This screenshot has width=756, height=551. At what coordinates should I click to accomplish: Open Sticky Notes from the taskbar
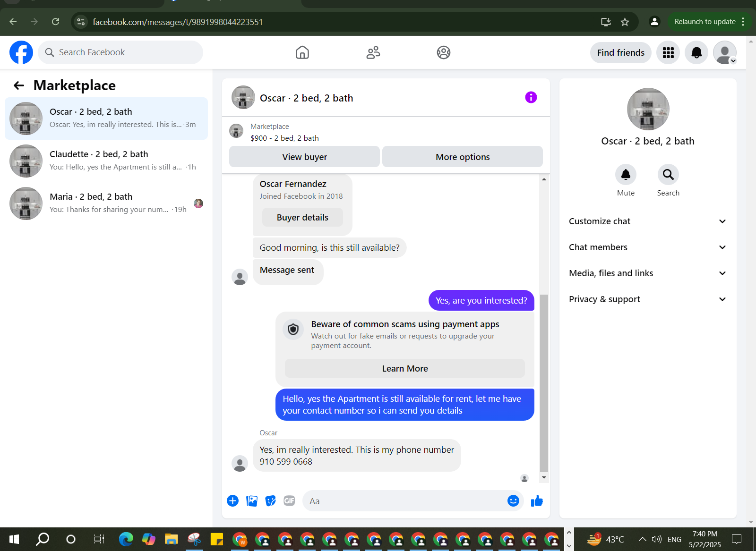tap(217, 539)
